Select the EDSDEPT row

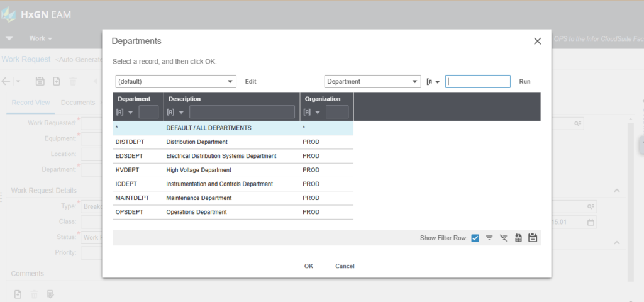(233, 156)
